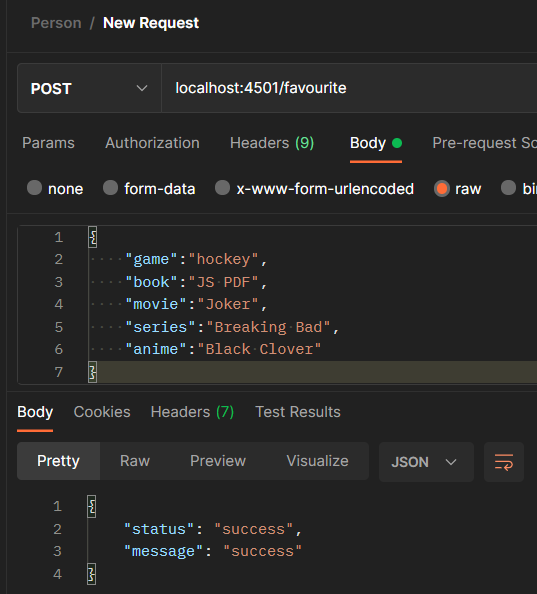This screenshot has width=537, height=594.
Task: Open the JSON response format dropdown
Action: click(x=426, y=462)
